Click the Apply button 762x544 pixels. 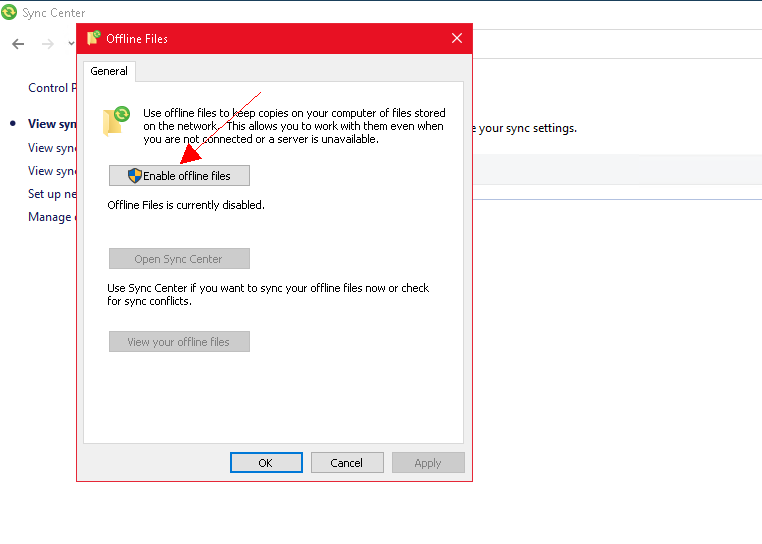pyautogui.click(x=428, y=463)
